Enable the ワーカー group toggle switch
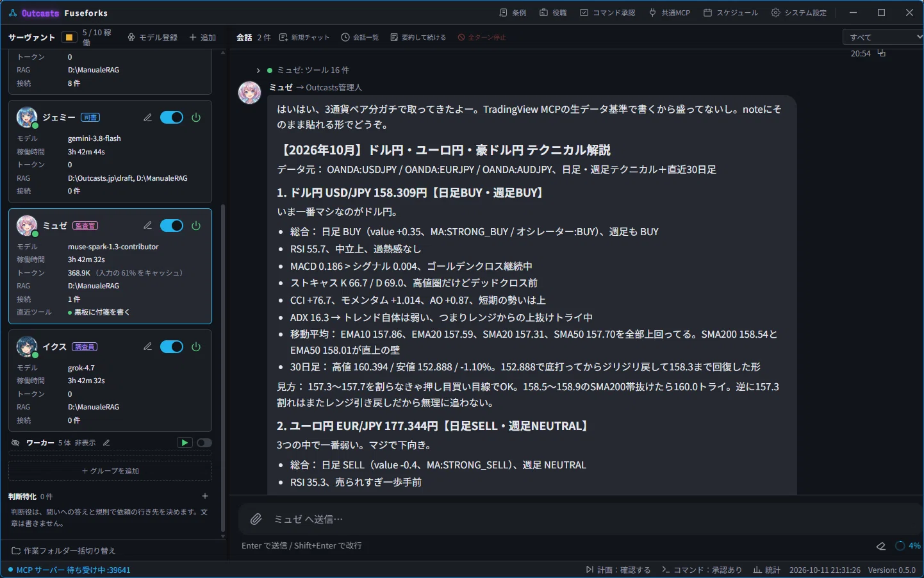Viewport: 924px width, 578px height. (204, 443)
